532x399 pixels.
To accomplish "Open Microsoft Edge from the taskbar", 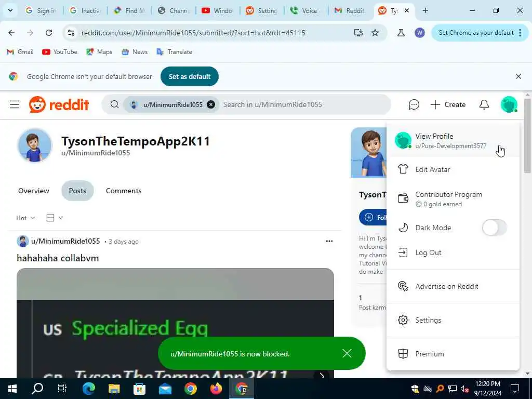I will [88, 389].
